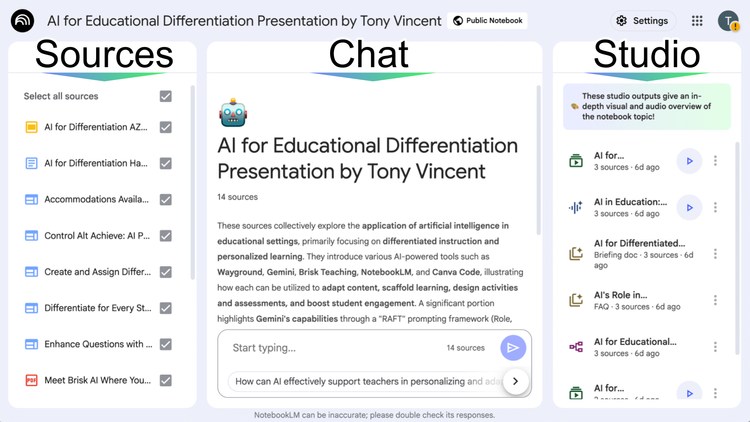The image size is (750, 422).
Task: Uncheck Create and Assign Differ checkbox
Action: coord(165,272)
